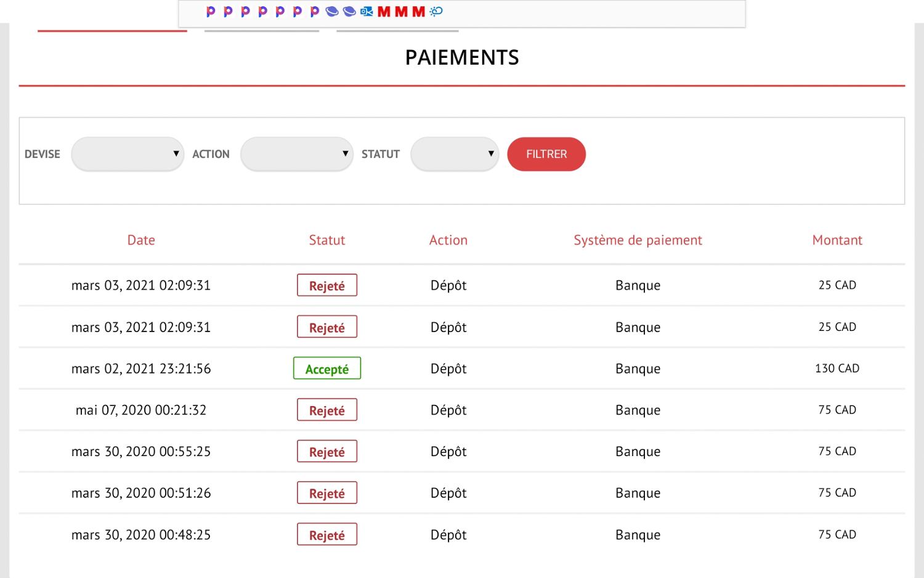
Task: Expand the Statut filter dropdown
Action: point(454,154)
